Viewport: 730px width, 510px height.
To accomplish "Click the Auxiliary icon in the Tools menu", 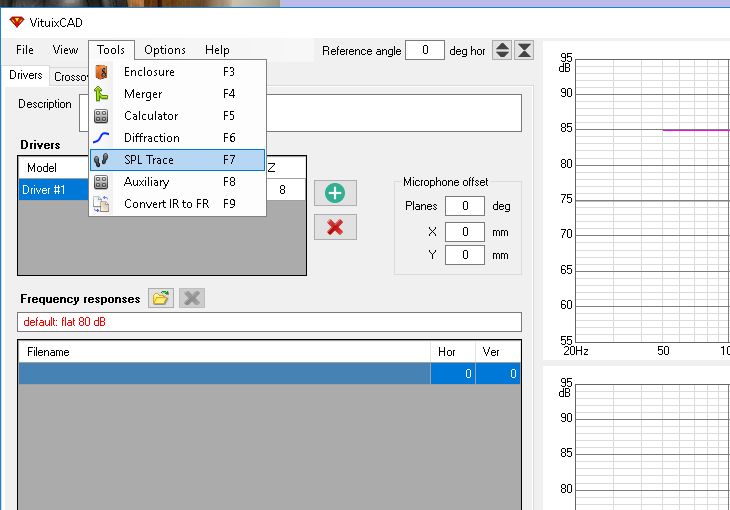I will [101, 182].
